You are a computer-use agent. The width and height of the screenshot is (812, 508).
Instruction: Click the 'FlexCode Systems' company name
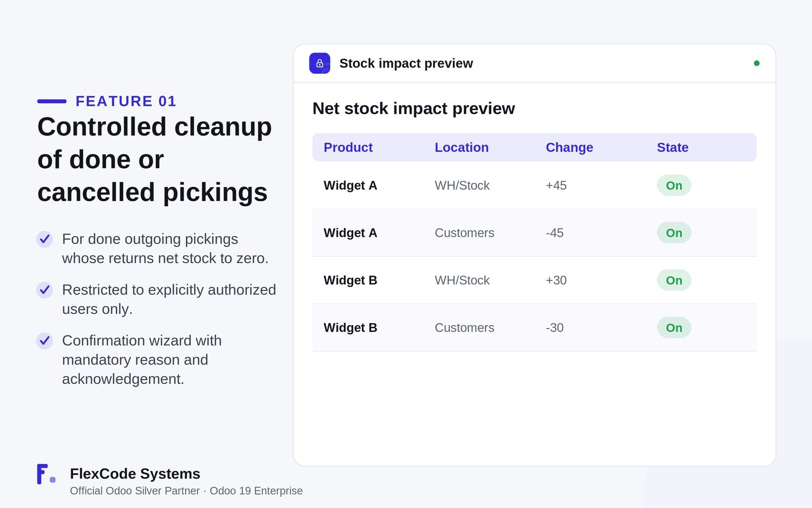pyautogui.click(x=135, y=473)
